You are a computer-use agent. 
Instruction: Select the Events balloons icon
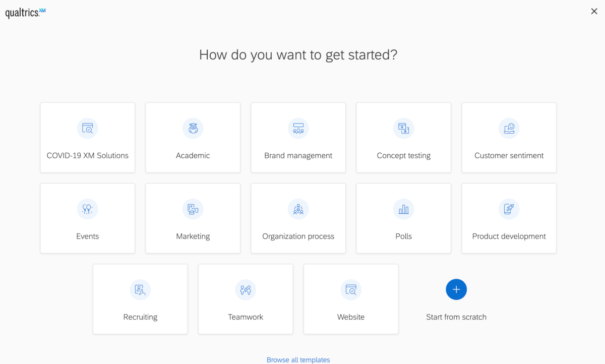pyautogui.click(x=88, y=209)
